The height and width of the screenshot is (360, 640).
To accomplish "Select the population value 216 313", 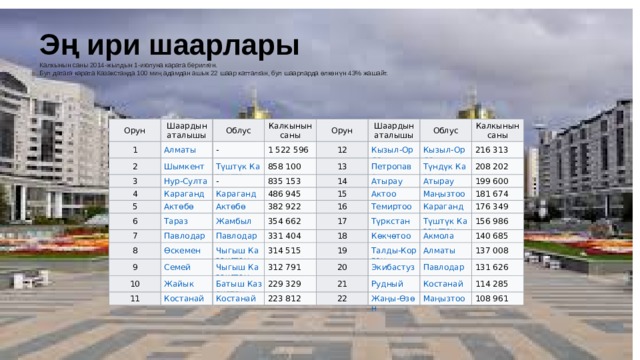I will 492,150.
